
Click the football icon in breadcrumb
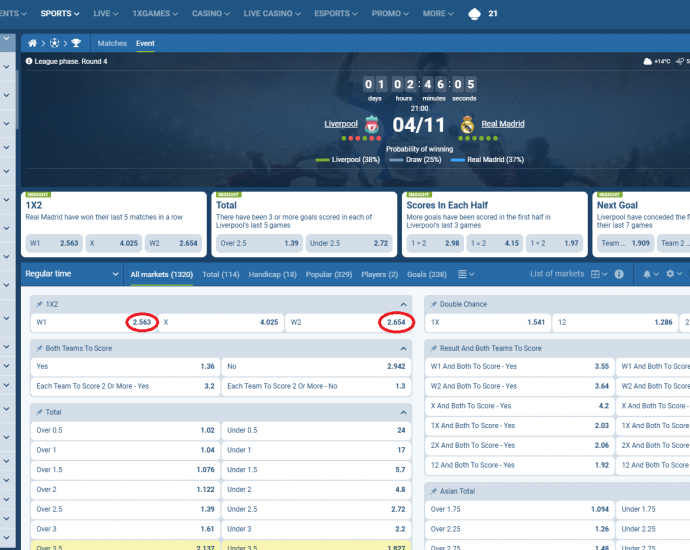tap(54, 44)
